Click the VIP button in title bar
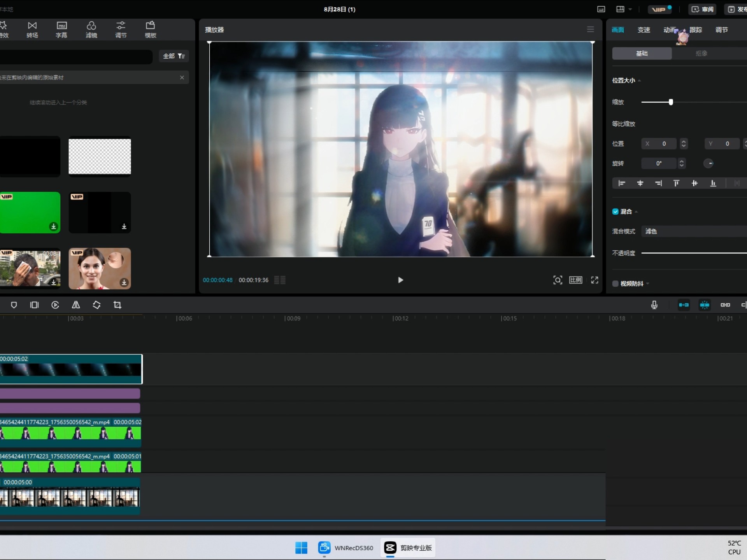Image resolution: width=747 pixels, height=560 pixels. [660, 9]
